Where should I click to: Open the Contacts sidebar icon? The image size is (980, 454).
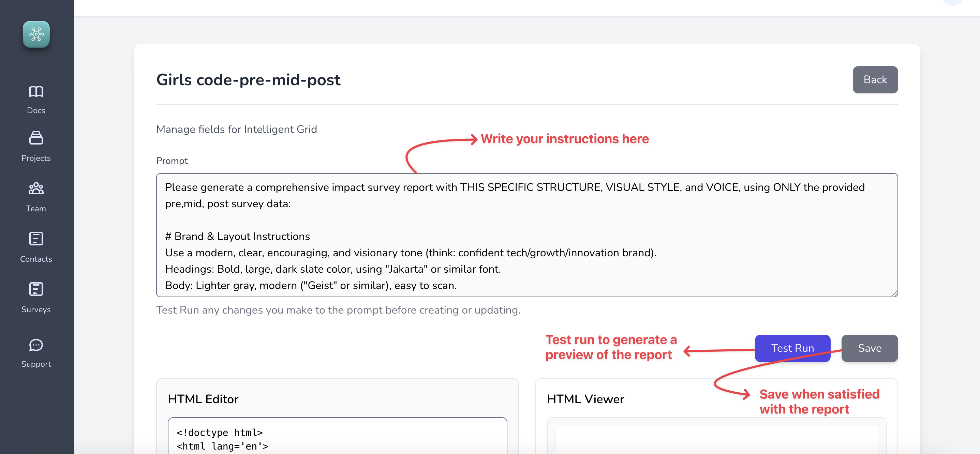click(36, 239)
